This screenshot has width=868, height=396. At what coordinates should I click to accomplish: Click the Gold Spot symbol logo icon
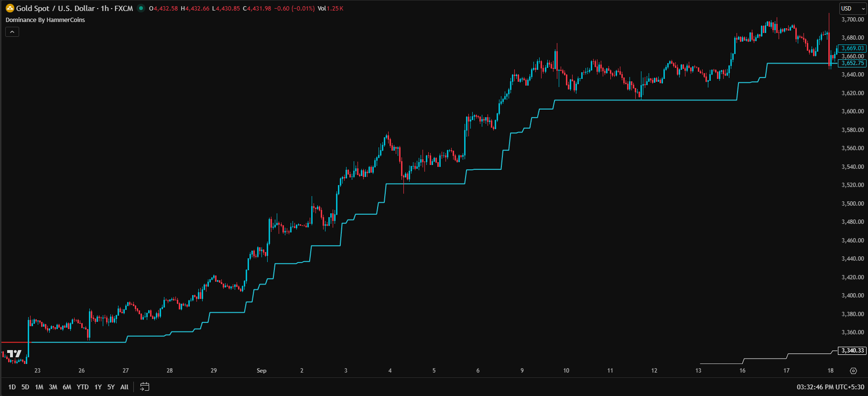click(x=10, y=8)
